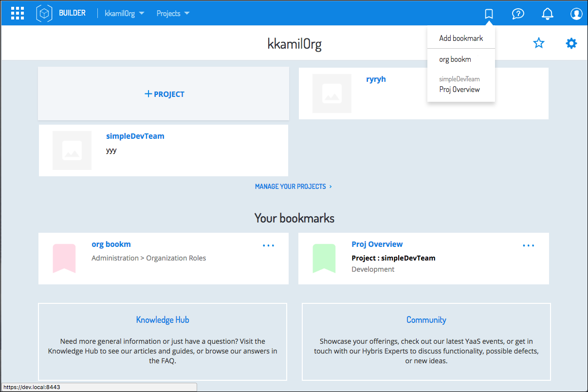Image resolution: width=588 pixels, height=392 pixels.
Task: Open the Knowledge Hub link
Action: [x=163, y=320]
